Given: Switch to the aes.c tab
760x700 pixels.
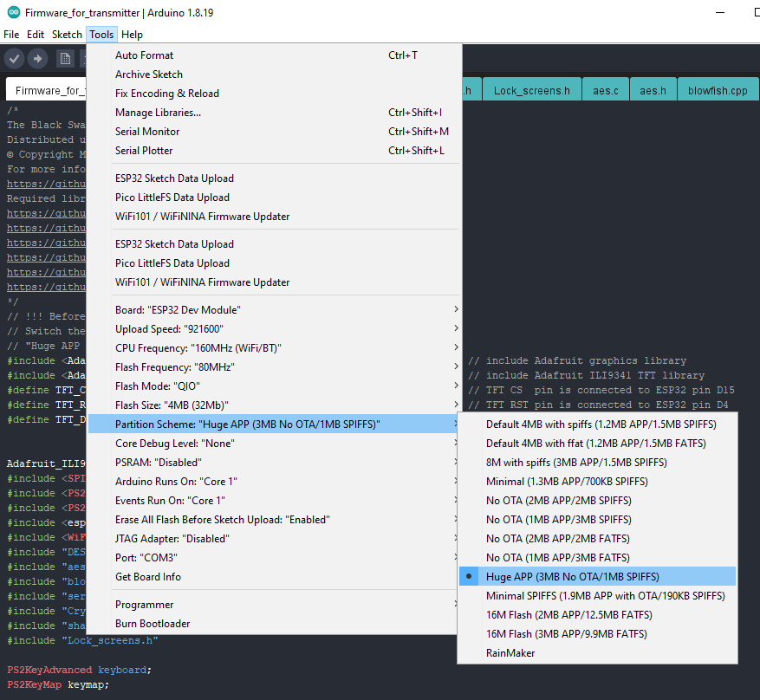Looking at the screenshot, I should click(606, 91).
